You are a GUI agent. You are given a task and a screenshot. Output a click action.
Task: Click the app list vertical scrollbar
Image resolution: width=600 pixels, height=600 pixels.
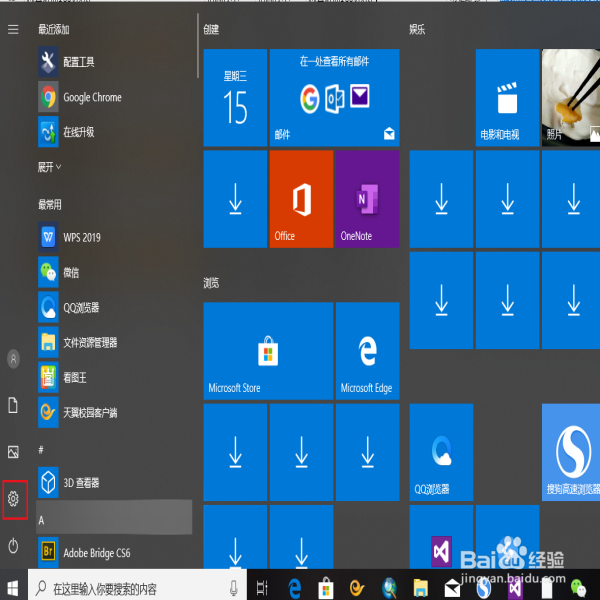198,46
